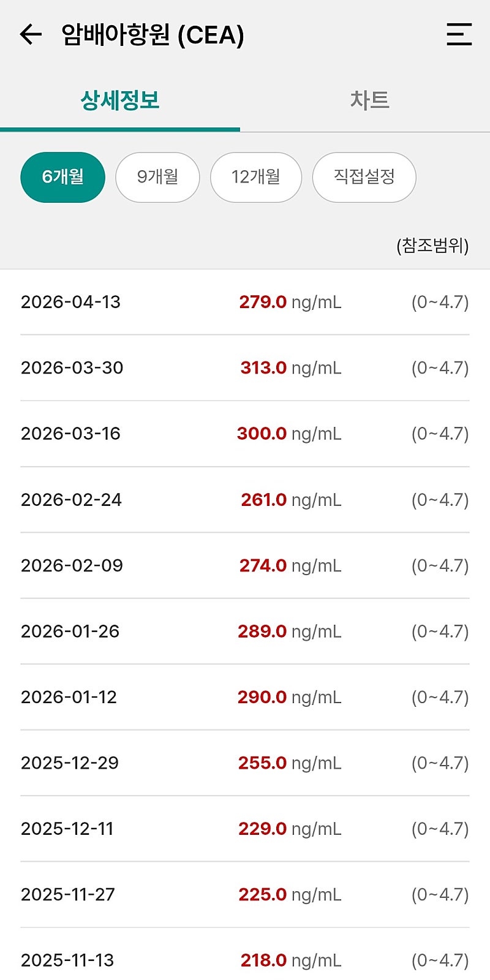The width and height of the screenshot is (490, 980).
Task: Click the 암배아항원 (CEA) page title
Action: coord(153,35)
